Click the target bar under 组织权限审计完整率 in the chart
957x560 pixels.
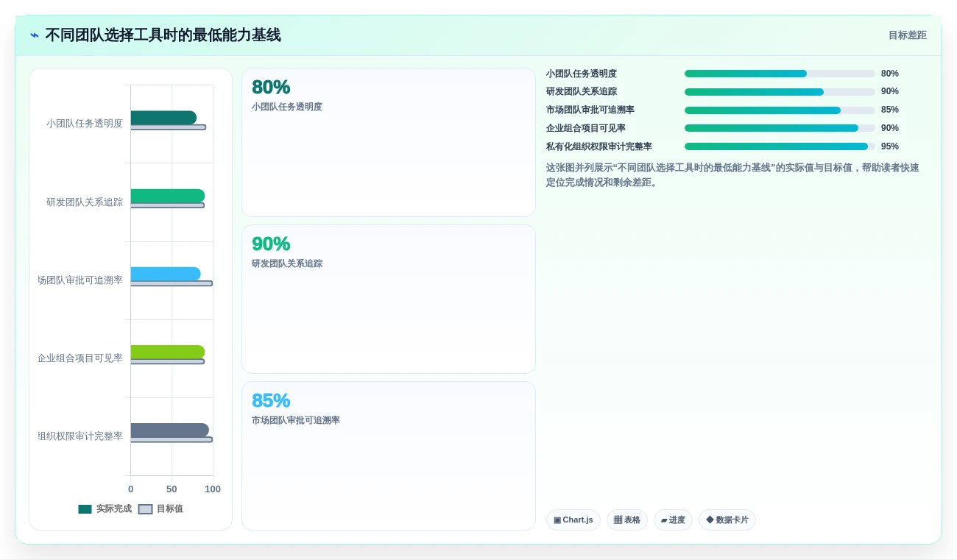(172, 439)
